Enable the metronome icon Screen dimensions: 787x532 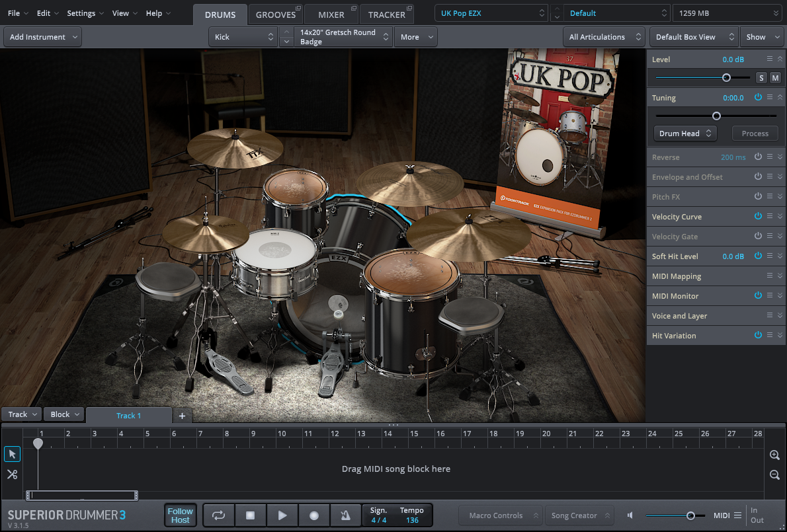(x=346, y=515)
